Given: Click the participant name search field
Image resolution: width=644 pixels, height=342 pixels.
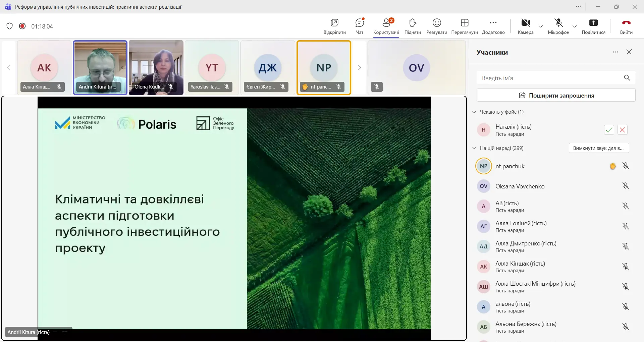Looking at the screenshot, I should [x=550, y=78].
